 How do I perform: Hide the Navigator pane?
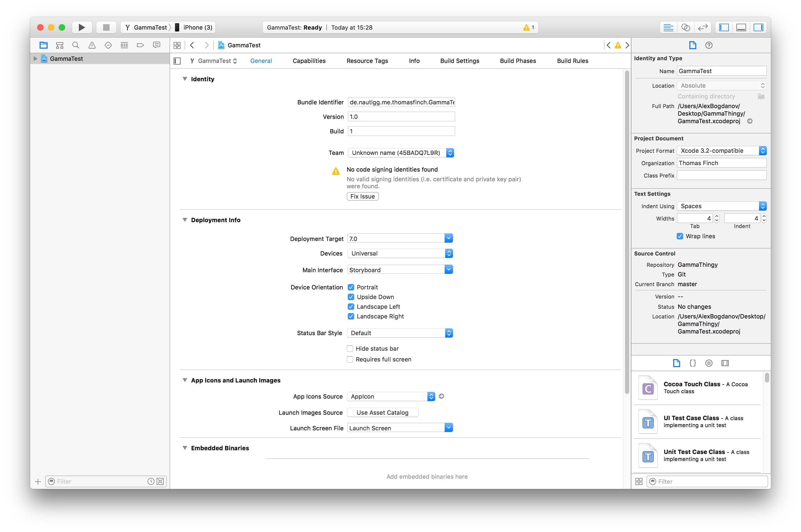(724, 27)
